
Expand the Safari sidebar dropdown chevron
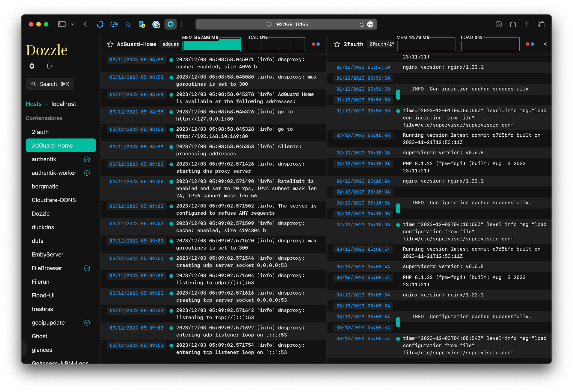point(72,24)
